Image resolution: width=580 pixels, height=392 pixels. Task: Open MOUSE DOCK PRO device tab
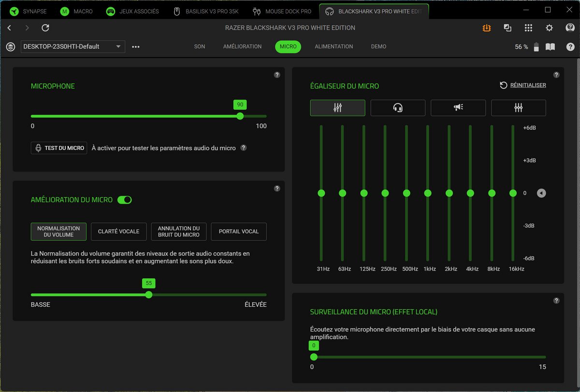click(283, 11)
